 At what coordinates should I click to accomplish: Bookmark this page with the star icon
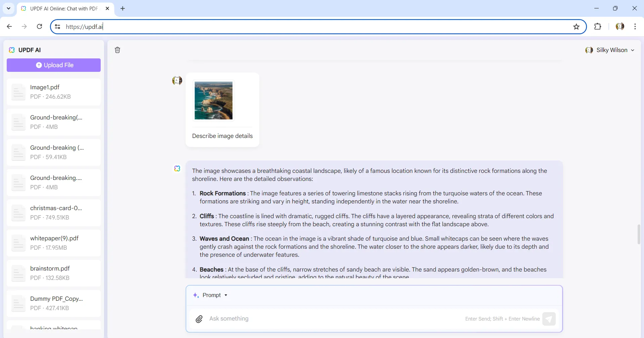point(576,27)
